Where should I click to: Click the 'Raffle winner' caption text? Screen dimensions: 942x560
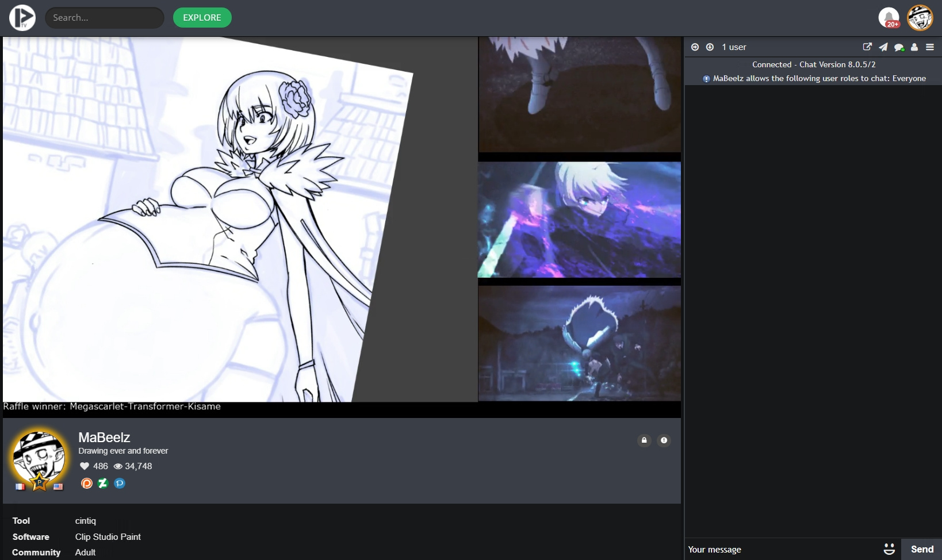[x=112, y=406]
